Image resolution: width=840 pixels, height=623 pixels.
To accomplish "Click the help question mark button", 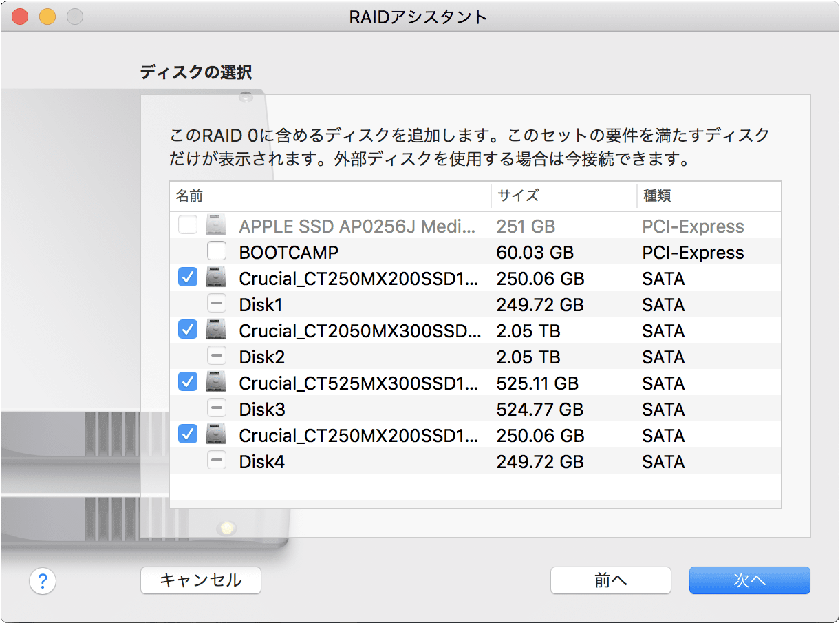I will click(43, 580).
